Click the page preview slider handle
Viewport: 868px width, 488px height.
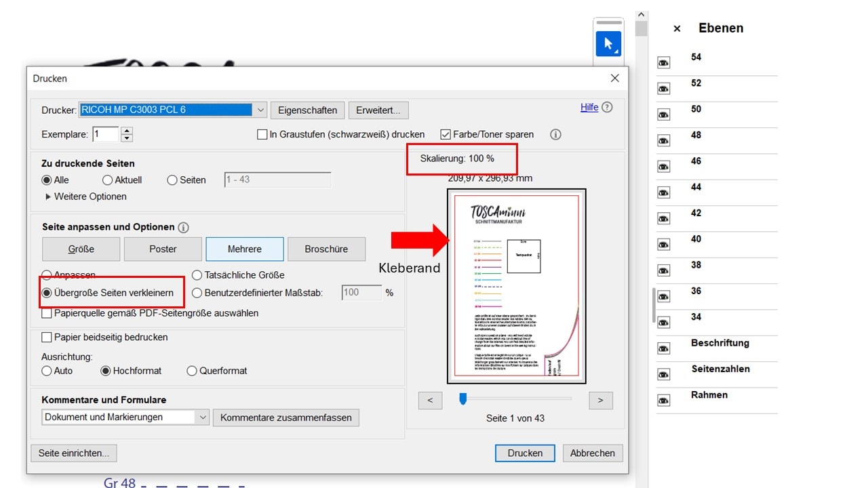tap(463, 399)
